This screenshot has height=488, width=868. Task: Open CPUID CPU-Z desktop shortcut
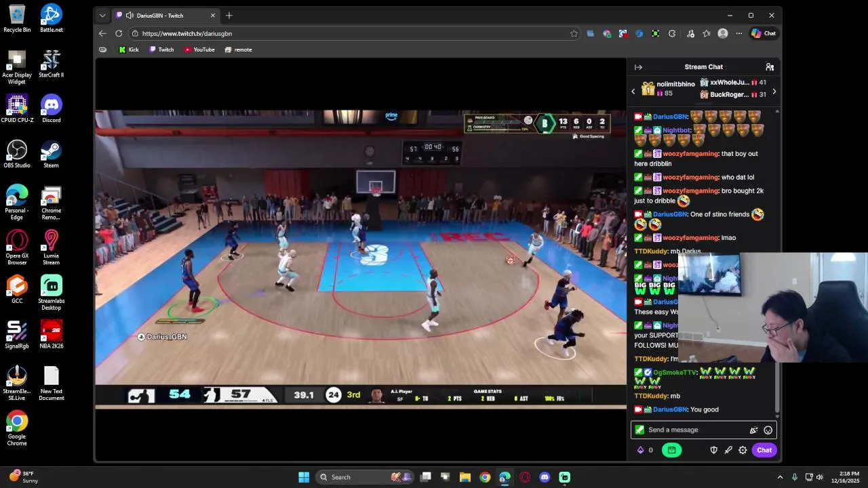click(x=17, y=108)
